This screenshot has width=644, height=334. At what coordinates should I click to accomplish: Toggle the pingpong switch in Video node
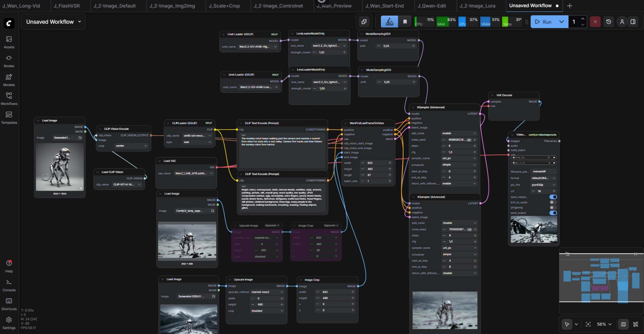pos(553,208)
